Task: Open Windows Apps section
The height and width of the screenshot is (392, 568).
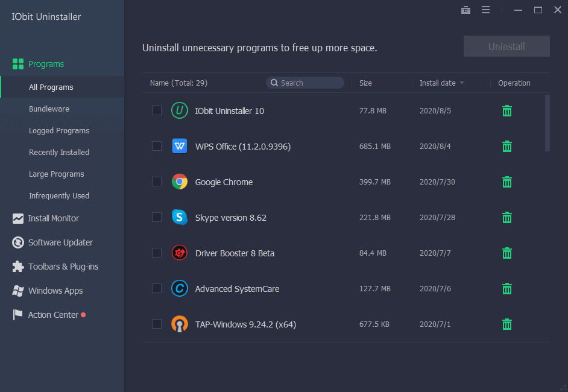Action: [55, 291]
